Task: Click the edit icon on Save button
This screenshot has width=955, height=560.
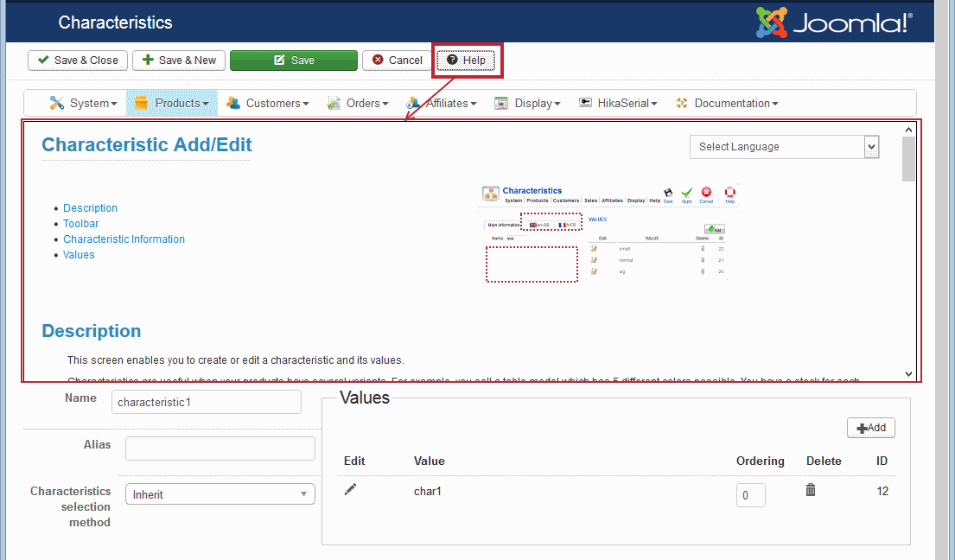Action: (x=279, y=60)
